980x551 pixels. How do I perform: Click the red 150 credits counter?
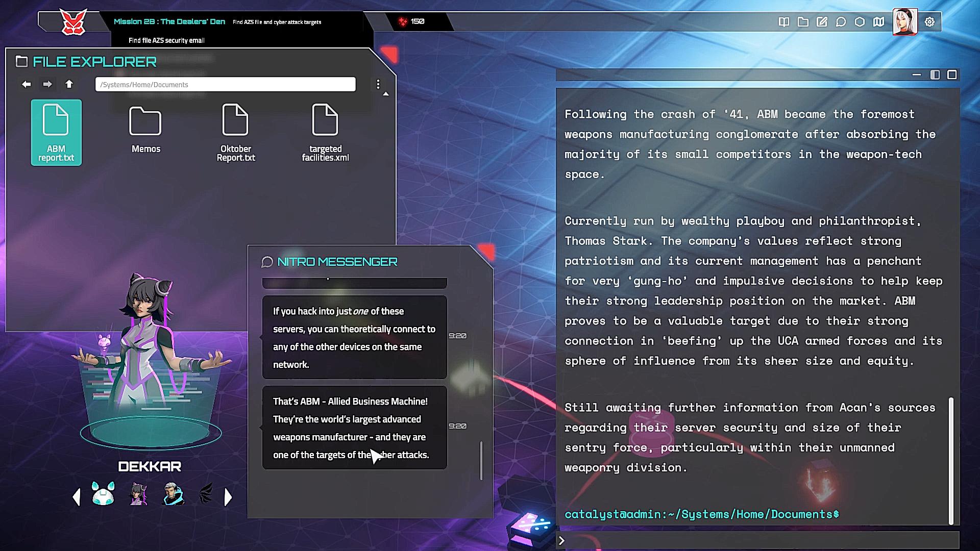tap(411, 21)
